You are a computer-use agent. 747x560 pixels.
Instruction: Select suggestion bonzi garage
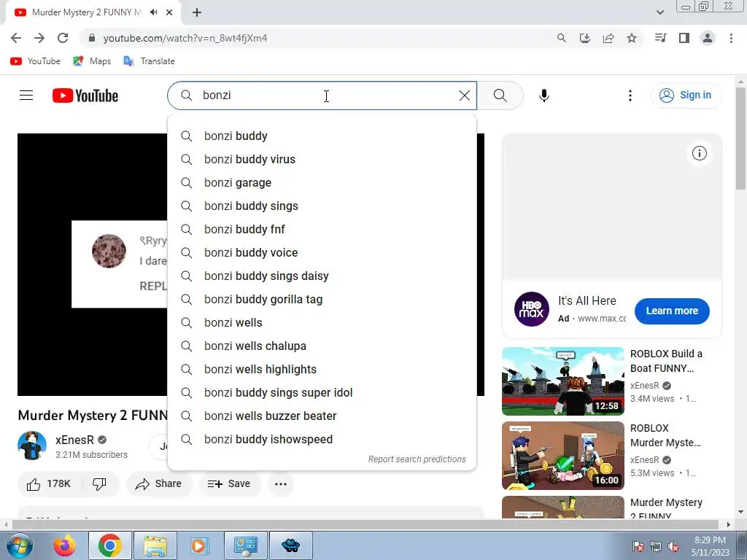[322, 183]
